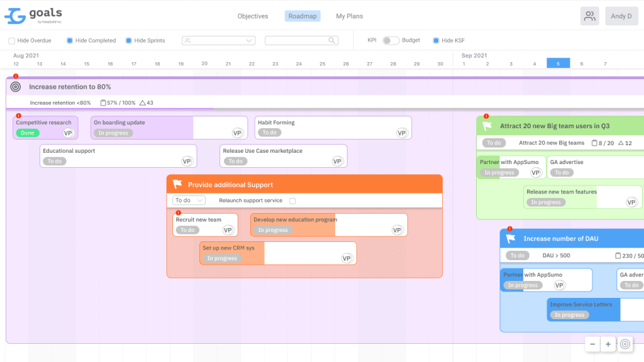Screen dimensions: 644x362
Task: Open the search magnifier icon in the toolbar
Action: [x=331, y=40]
